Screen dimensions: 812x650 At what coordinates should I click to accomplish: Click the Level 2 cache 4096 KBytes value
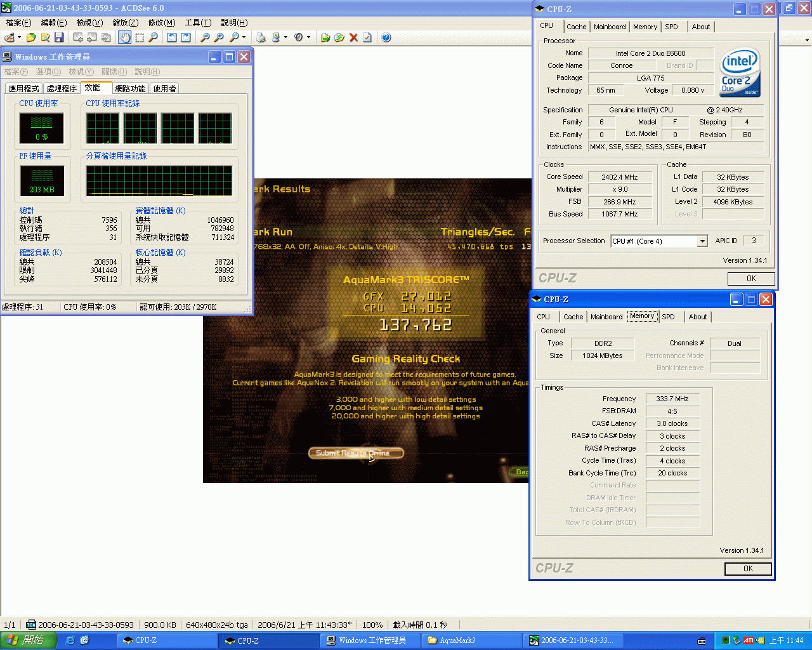pyautogui.click(x=733, y=202)
